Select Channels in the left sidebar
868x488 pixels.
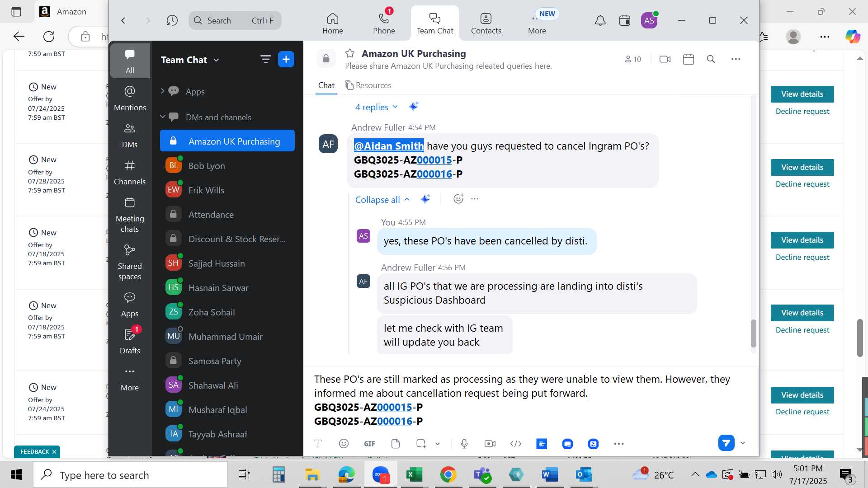(130, 172)
